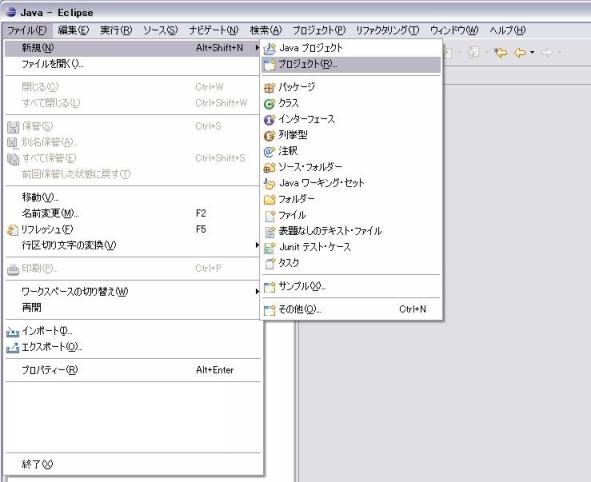Open the 編集(E) menu
This screenshot has height=482, width=591.
pos(73,31)
